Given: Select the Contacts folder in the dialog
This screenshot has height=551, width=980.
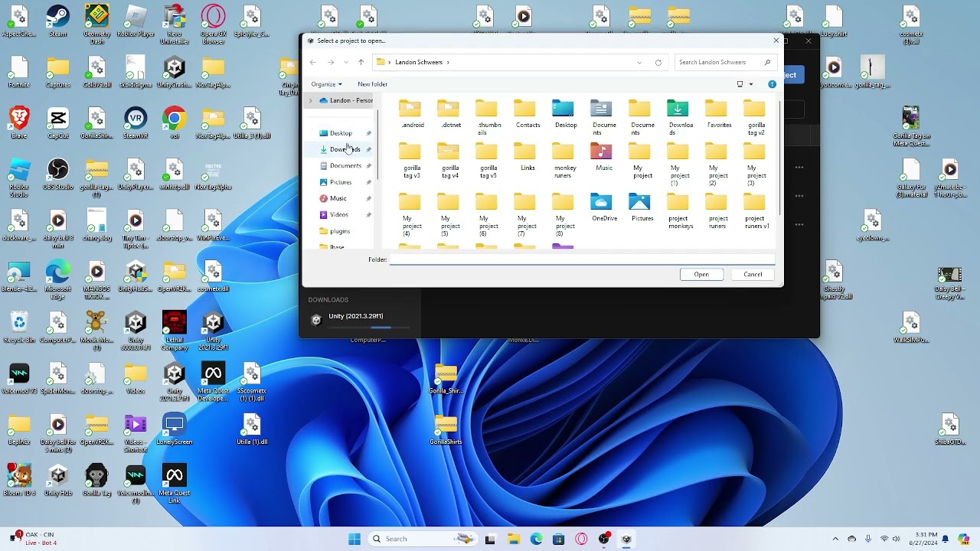Looking at the screenshot, I should 528,115.
